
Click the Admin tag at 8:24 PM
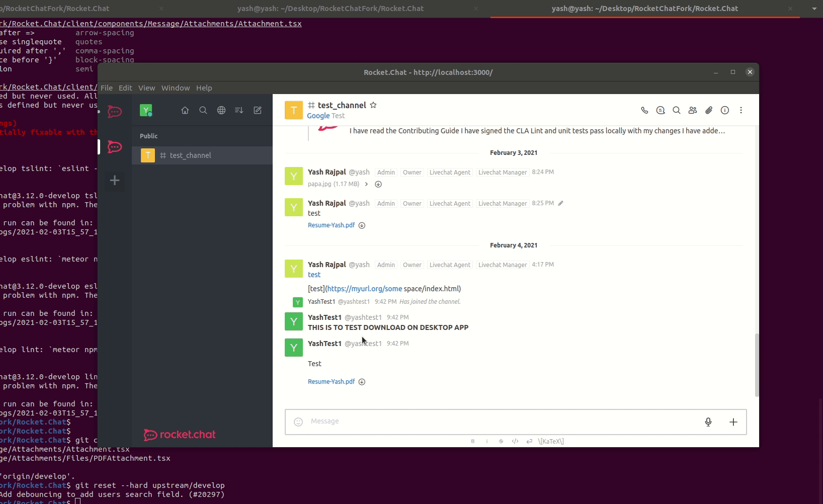[x=386, y=173]
